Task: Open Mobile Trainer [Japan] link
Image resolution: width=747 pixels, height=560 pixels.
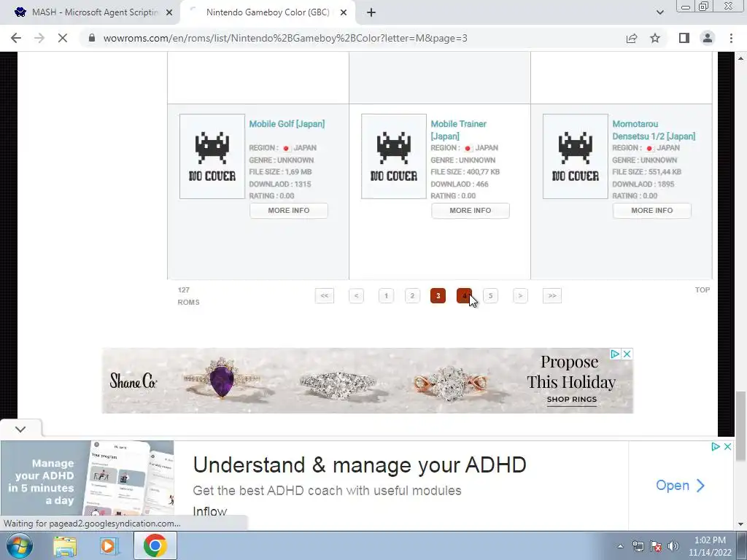Action: (458, 130)
